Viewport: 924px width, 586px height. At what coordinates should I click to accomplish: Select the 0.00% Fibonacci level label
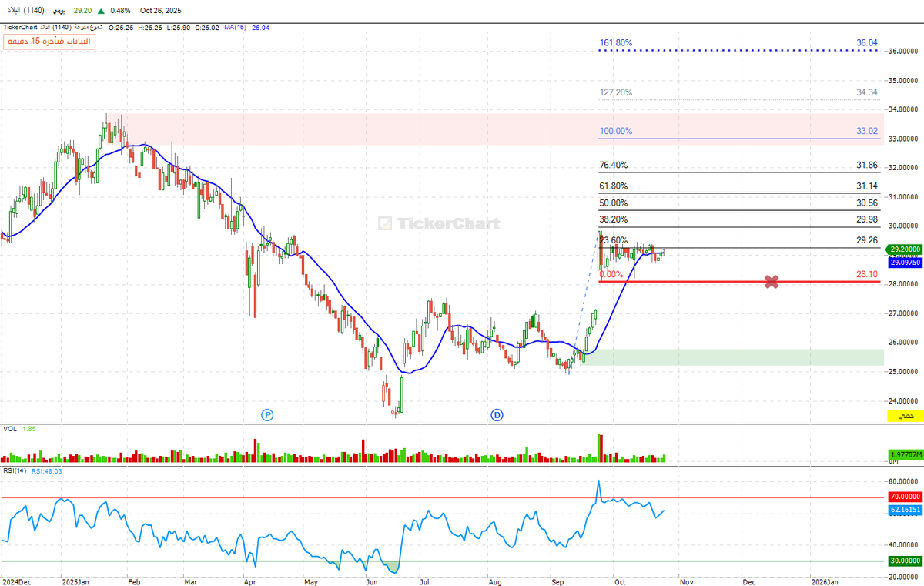pyautogui.click(x=611, y=274)
